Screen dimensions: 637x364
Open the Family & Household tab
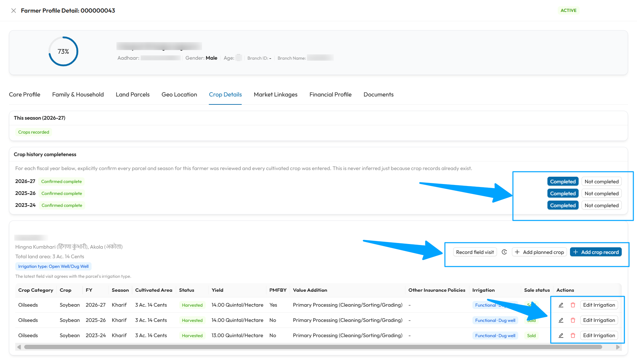(x=78, y=94)
